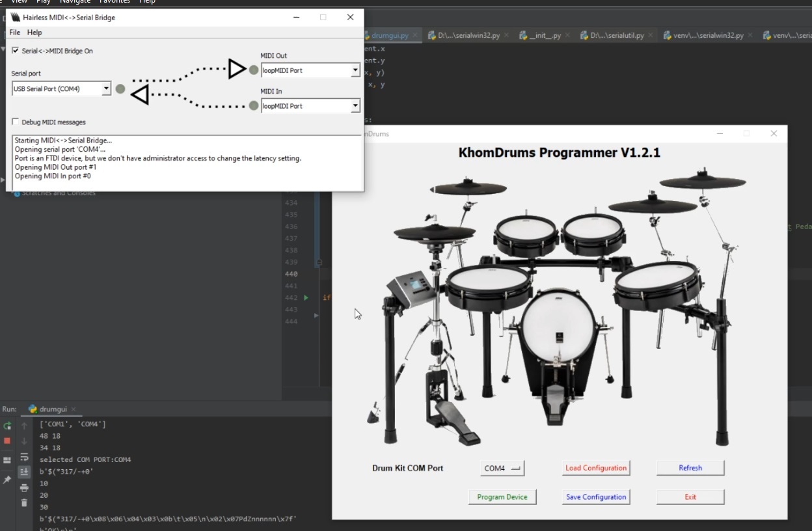Print the console output
This screenshot has height=531, width=812.
pyautogui.click(x=24, y=487)
